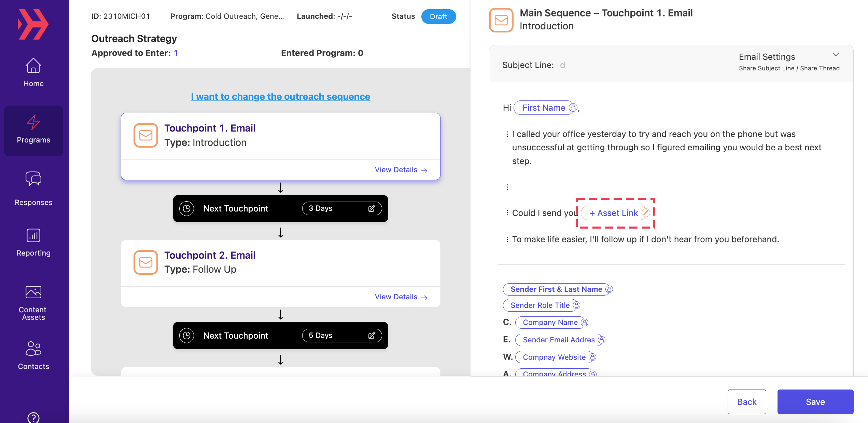The height and width of the screenshot is (423, 868).
Task: Toggle the lock on the First Name token
Action: pyautogui.click(x=572, y=107)
